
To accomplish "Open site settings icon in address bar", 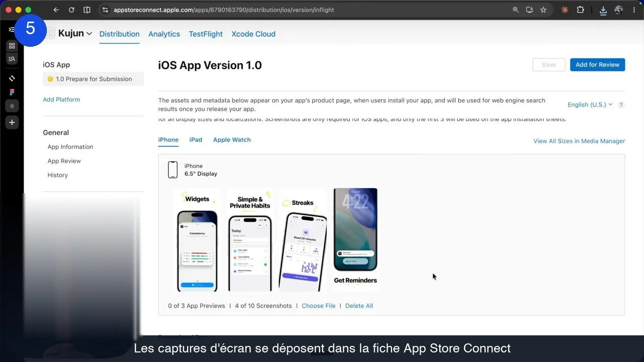I will (105, 10).
